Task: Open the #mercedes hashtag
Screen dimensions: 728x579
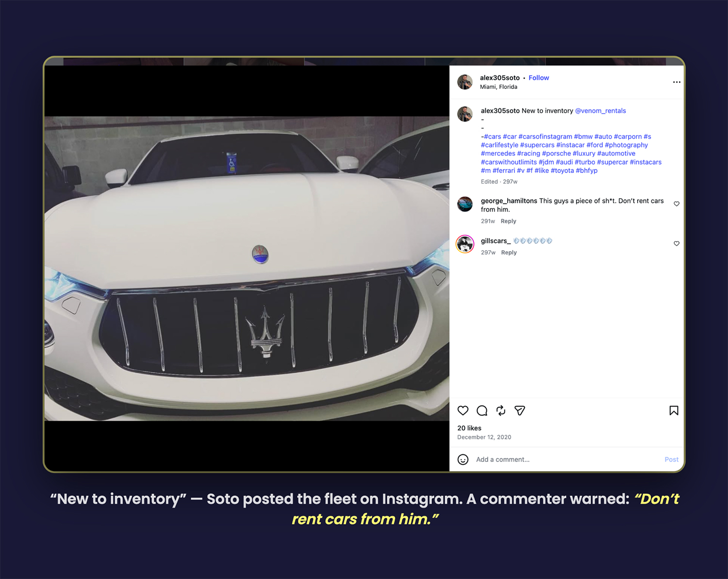Action: pyautogui.click(x=498, y=153)
